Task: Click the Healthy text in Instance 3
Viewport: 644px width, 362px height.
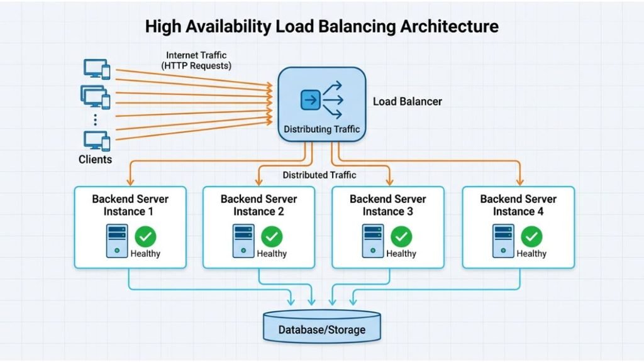Action: tap(401, 254)
